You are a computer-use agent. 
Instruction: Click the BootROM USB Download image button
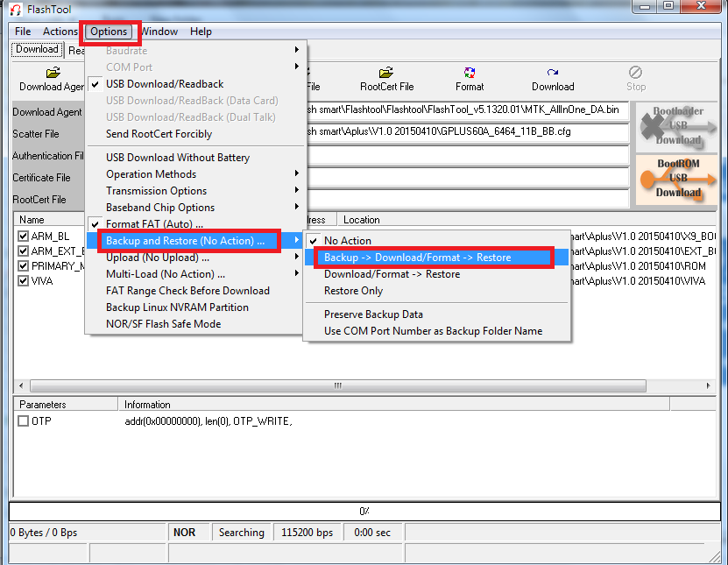point(677,179)
